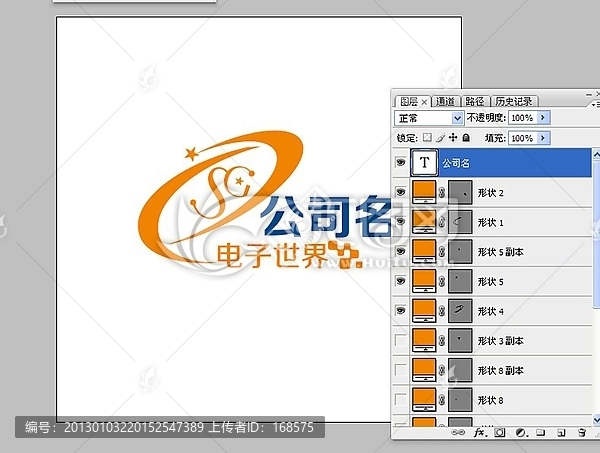Image resolution: width=600 pixels, height=453 pixels.
Task: Select the layer named 形状 8
Action: (x=491, y=400)
